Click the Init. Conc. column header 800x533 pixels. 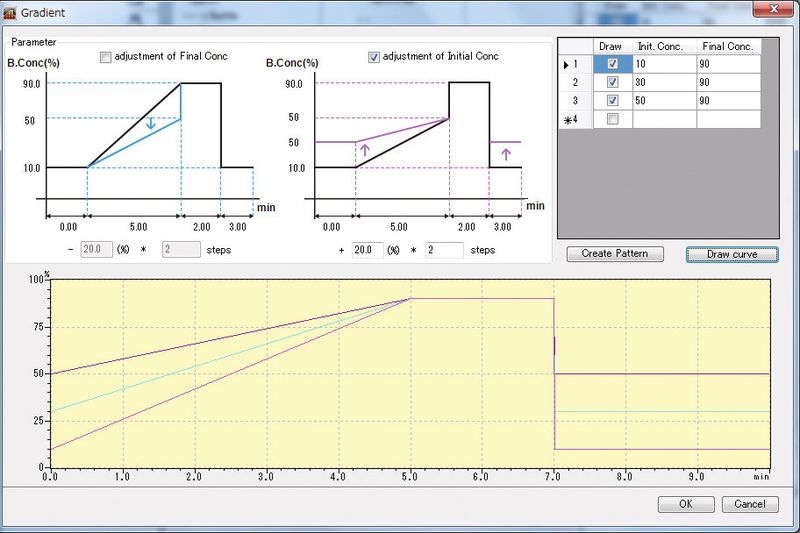point(665,46)
